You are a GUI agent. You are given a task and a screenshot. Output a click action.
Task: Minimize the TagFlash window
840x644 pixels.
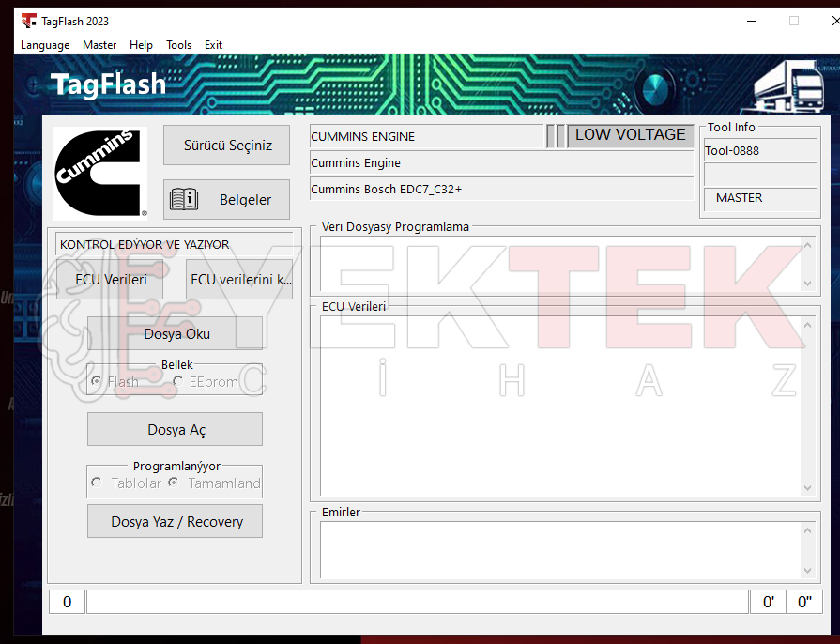(x=752, y=21)
